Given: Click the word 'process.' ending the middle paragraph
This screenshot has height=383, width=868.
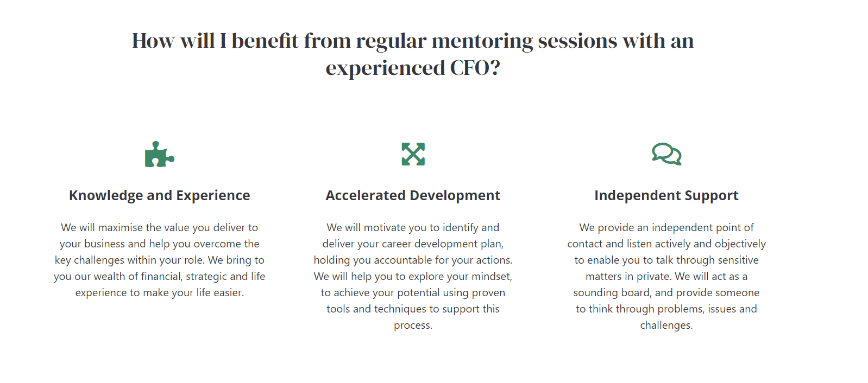Looking at the screenshot, I should (x=413, y=325).
